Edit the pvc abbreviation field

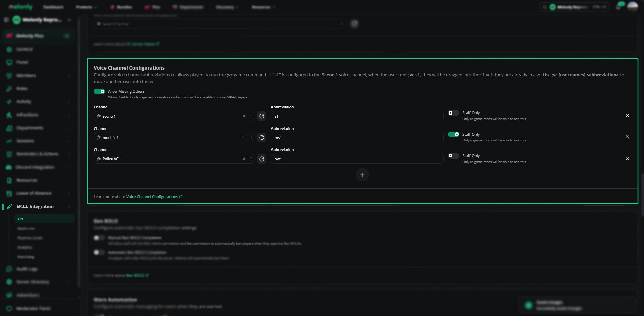(x=357, y=159)
